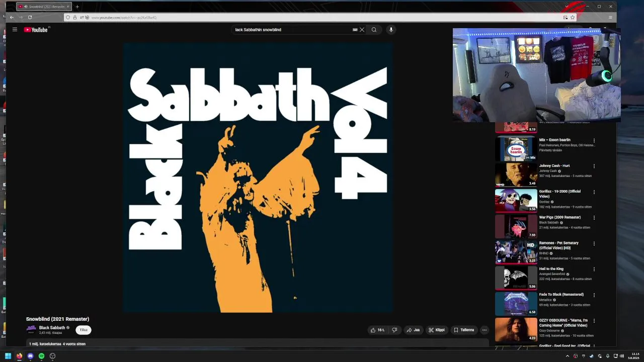Open a new tab with the plus button
This screenshot has height=362, width=644.
(x=77, y=7)
